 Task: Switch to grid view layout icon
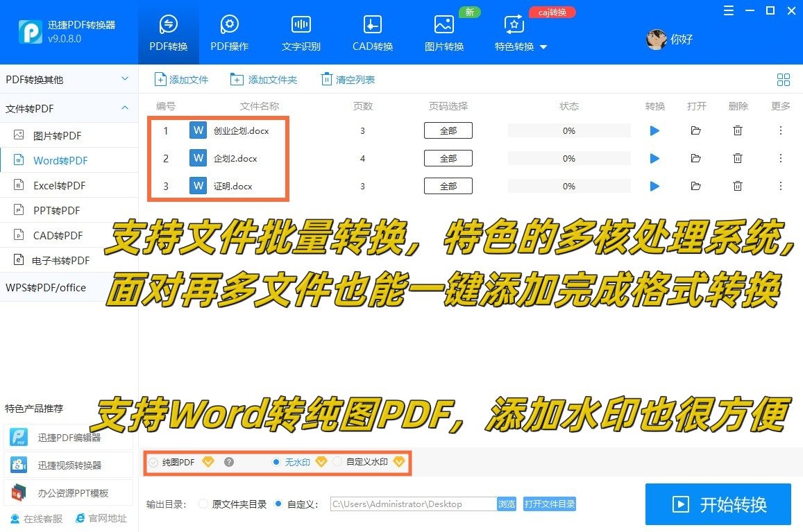pos(784,79)
